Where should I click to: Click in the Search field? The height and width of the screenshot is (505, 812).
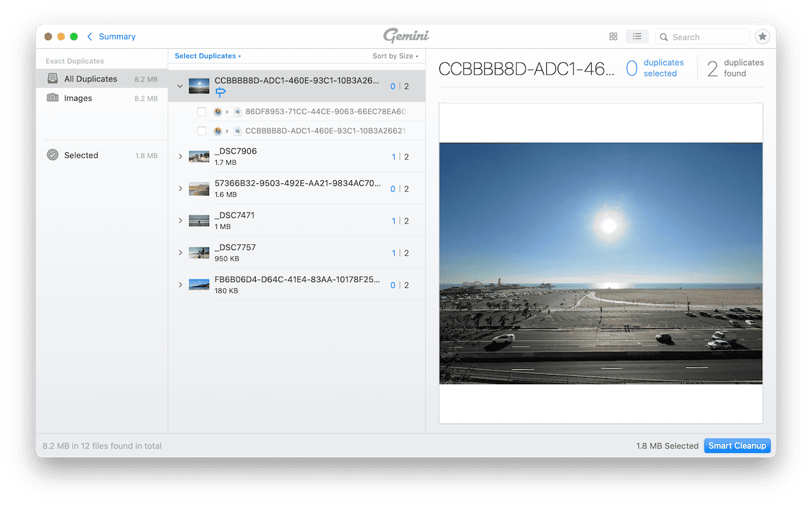click(x=702, y=37)
